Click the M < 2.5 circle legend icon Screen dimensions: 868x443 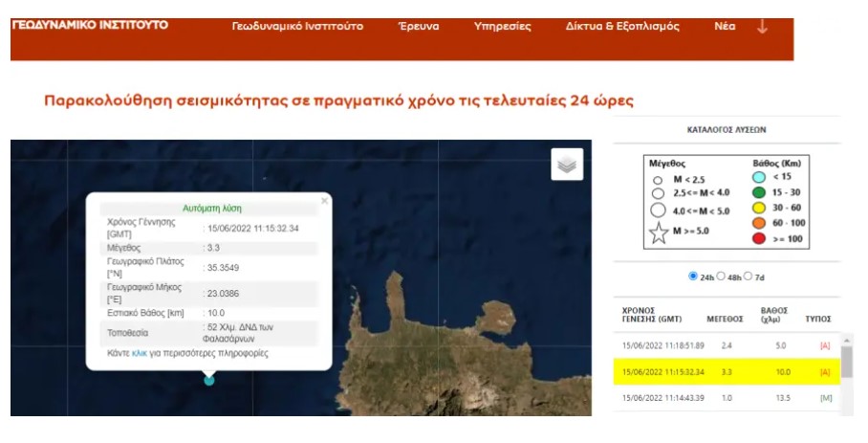pyautogui.click(x=658, y=180)
